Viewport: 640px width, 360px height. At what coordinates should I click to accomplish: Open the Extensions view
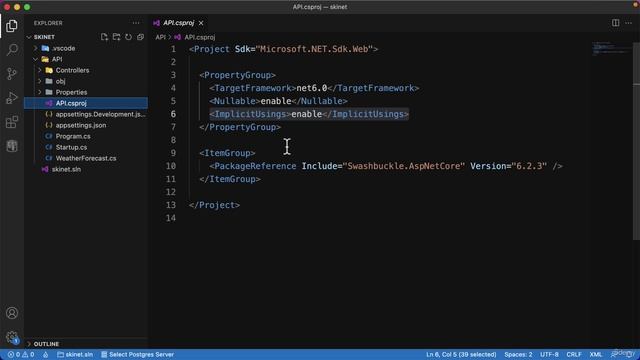click(x=12, y=122)
